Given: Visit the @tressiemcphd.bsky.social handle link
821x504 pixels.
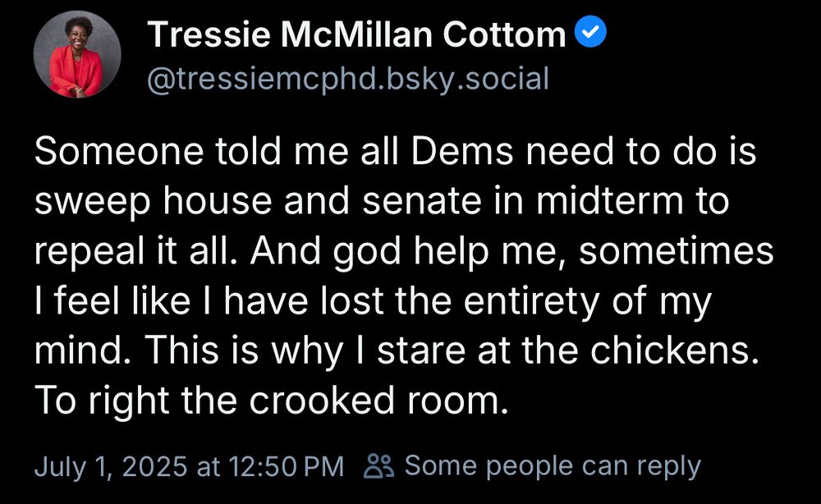Looking at the screenshot, I should (x=347, y=78).
